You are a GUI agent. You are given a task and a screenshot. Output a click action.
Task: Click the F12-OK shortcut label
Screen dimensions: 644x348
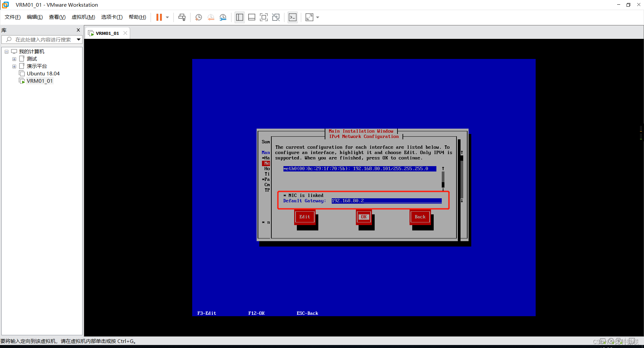(x=256, y=314)
